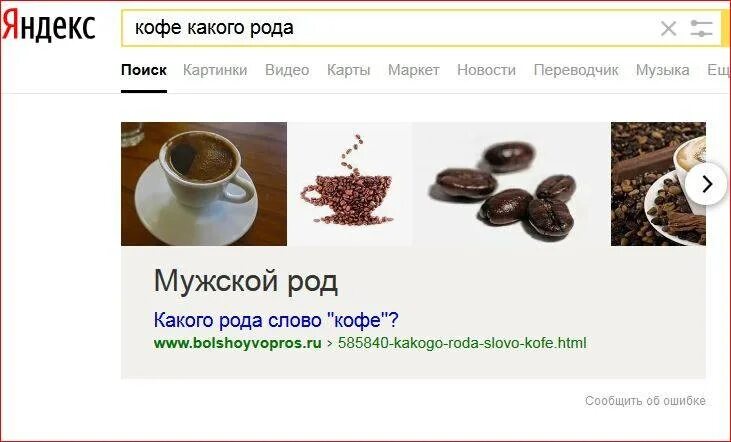Click Сообщить об ошибке link
Screen dimensions: 731x442
645,401
